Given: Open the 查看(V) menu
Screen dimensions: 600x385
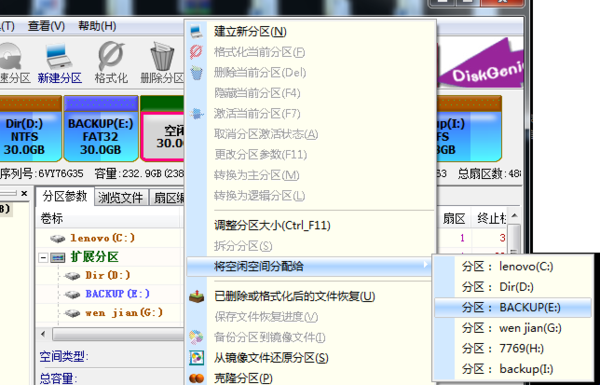Looking at the screenshot, I should (46, 26).
